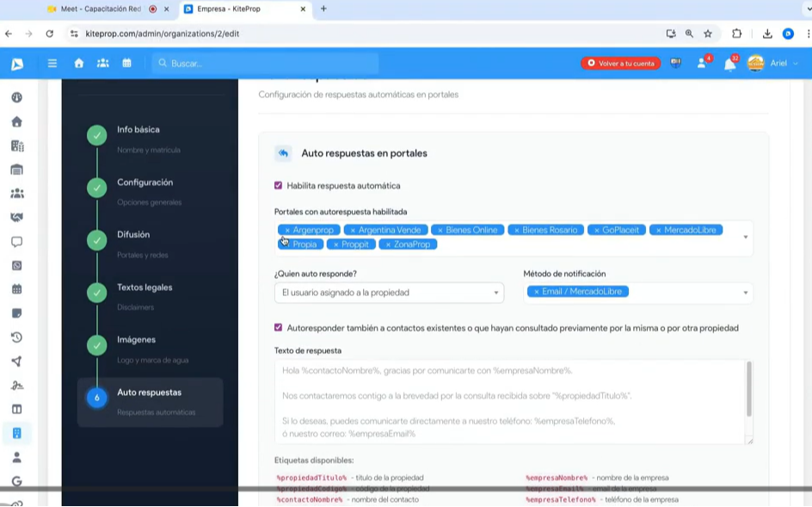Remove GoPlaceit tag from portals

(x=597, y=230)
